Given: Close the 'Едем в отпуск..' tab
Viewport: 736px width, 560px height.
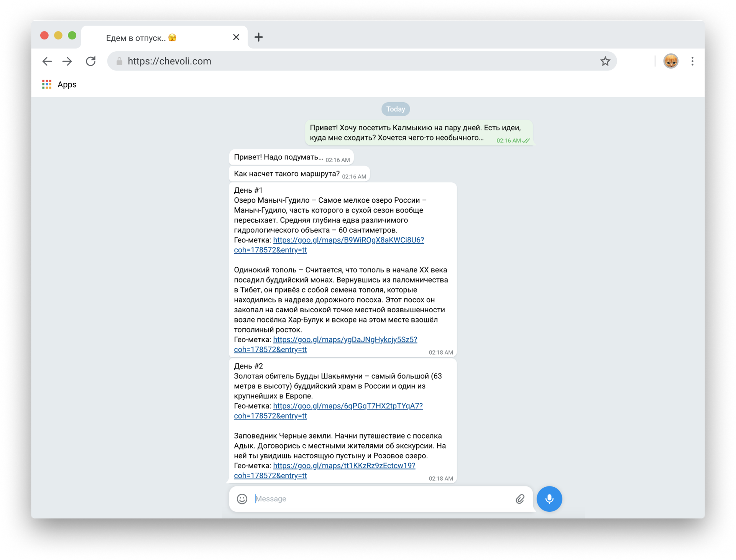Looking at the screenshot, I should pos(236,37).
